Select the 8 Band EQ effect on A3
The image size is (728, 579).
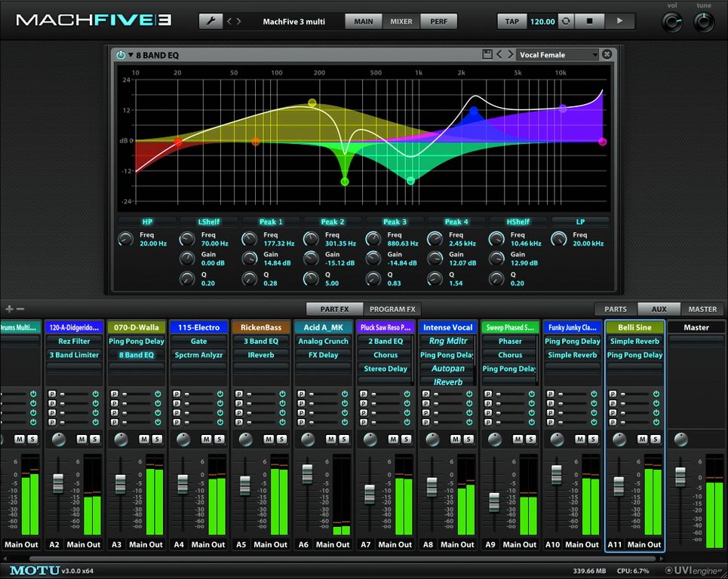coord(137,355)
